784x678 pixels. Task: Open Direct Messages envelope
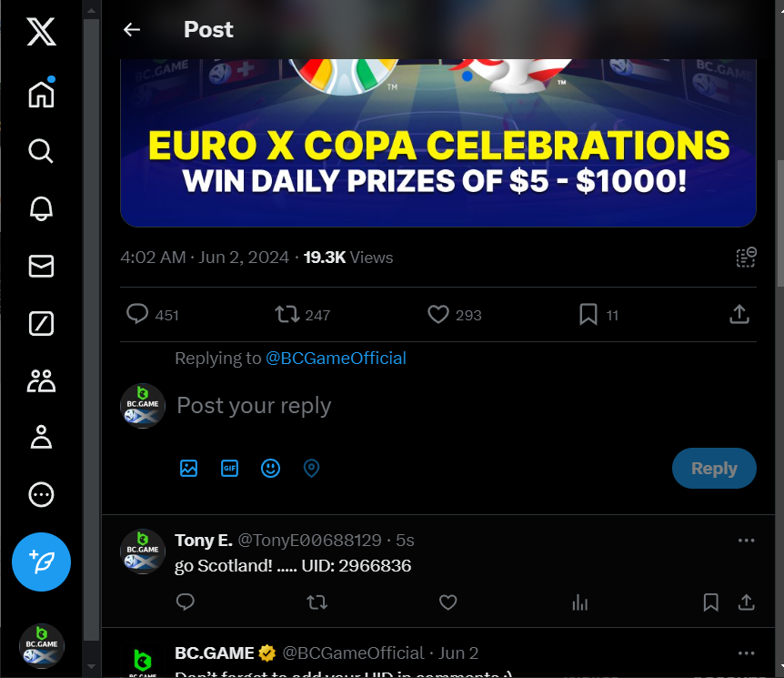[41, 266]
